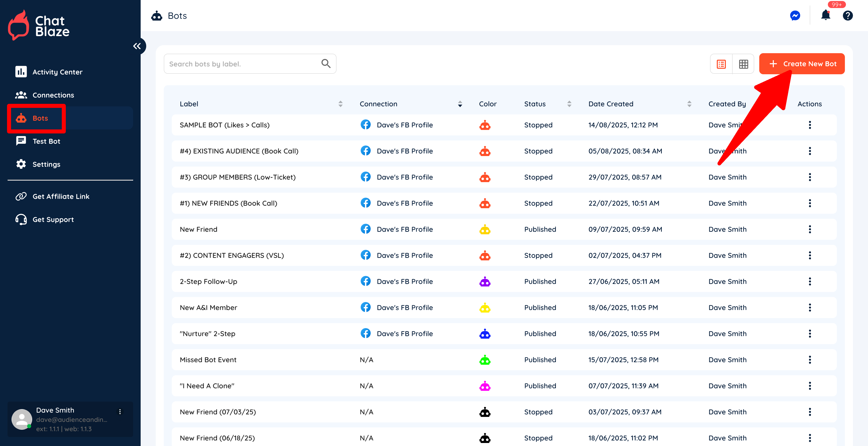The image size is (868, 446).
Task: Open the Messenger icon in header
Action: (795, 16)
